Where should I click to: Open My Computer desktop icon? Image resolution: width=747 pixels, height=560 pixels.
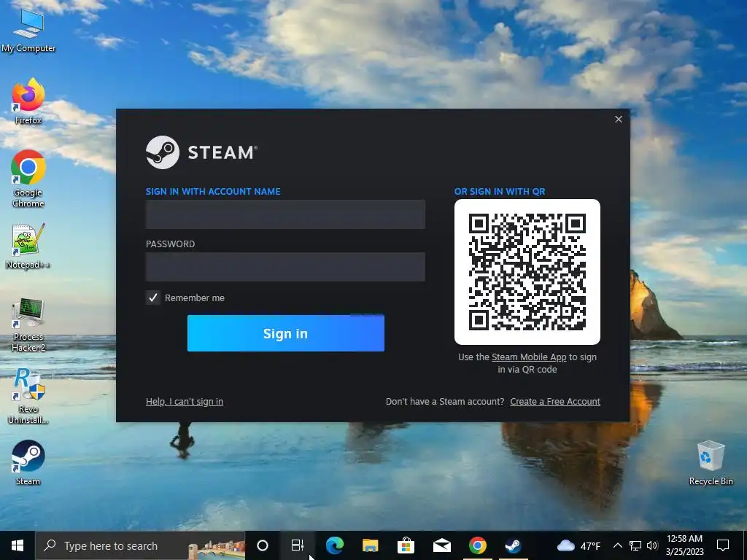coord(28,31)
